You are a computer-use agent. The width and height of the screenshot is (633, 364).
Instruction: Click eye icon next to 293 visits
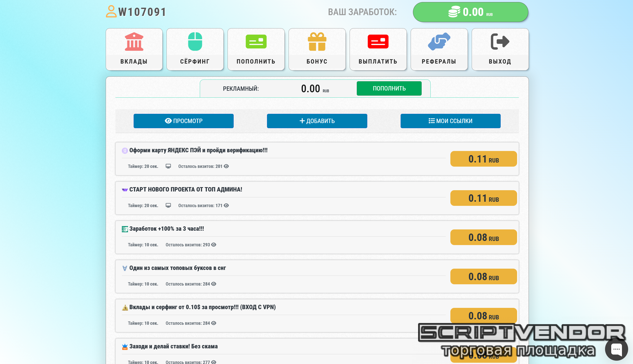pyautogui.click(x=214, y=245)
